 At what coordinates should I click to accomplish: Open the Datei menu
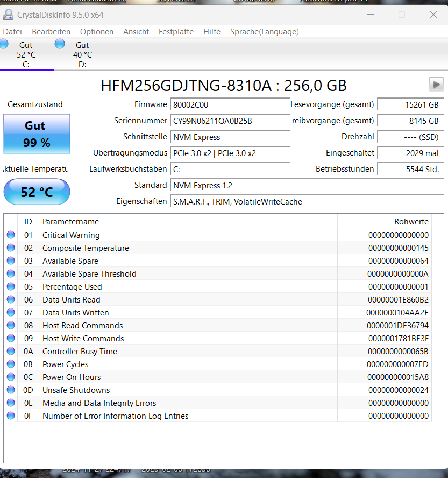12,32
